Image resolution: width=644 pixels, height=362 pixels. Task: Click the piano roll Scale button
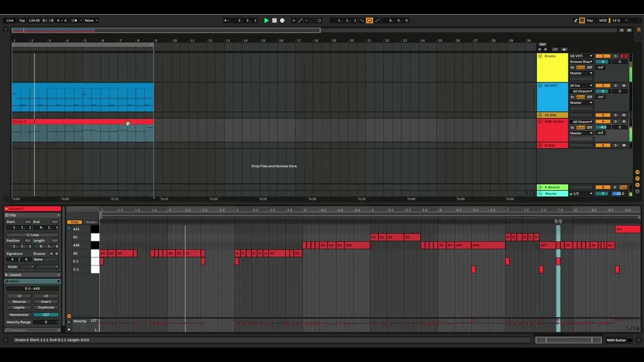(x=91, y=222)
